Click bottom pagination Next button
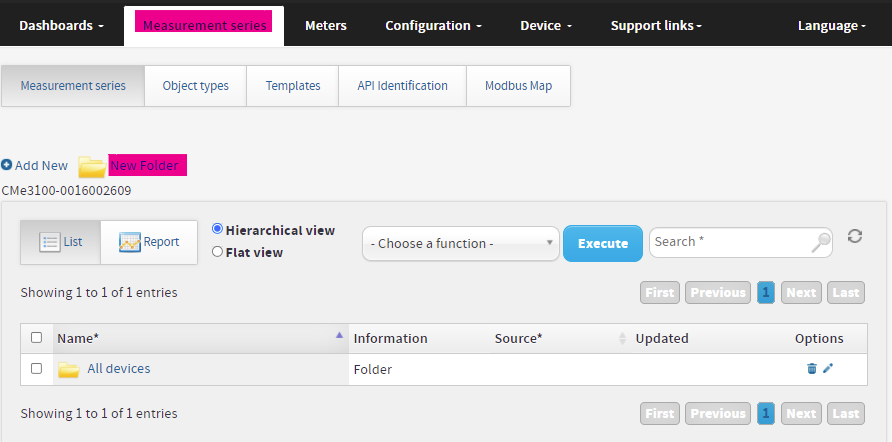 [x=802, y=414]
